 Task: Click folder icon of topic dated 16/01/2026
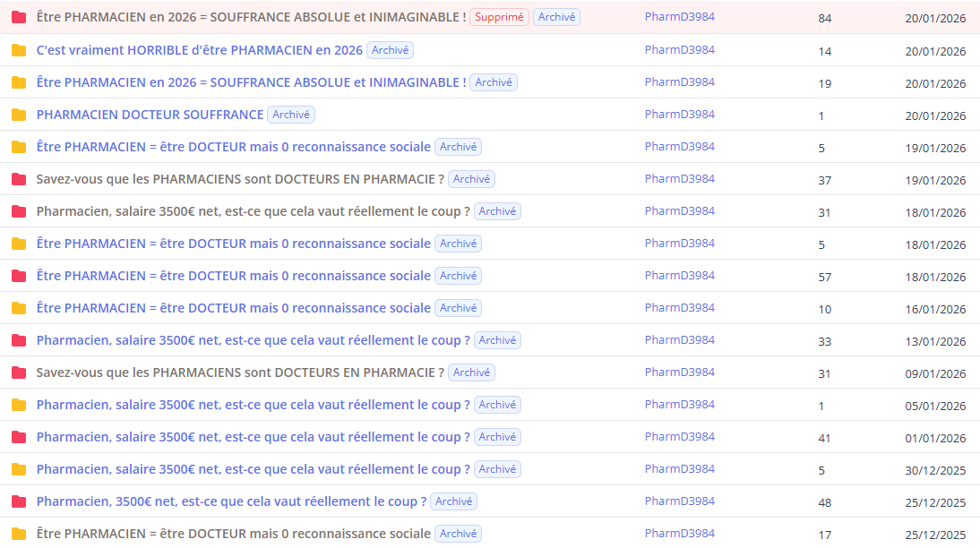point(19,308)
